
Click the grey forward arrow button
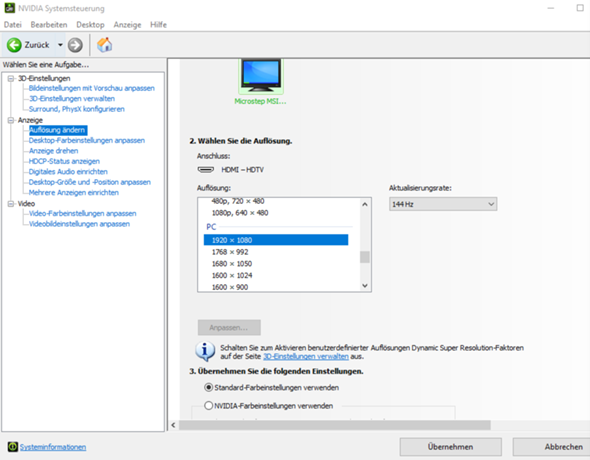pos(75,45)
